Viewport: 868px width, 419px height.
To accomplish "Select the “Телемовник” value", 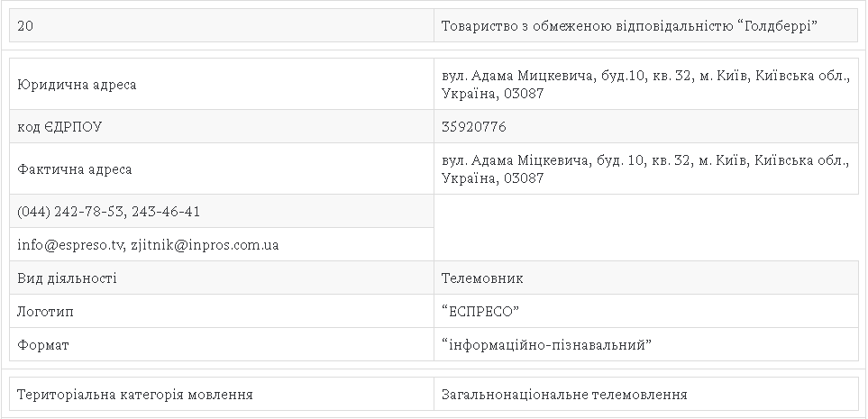I will (x=482, y=278).
